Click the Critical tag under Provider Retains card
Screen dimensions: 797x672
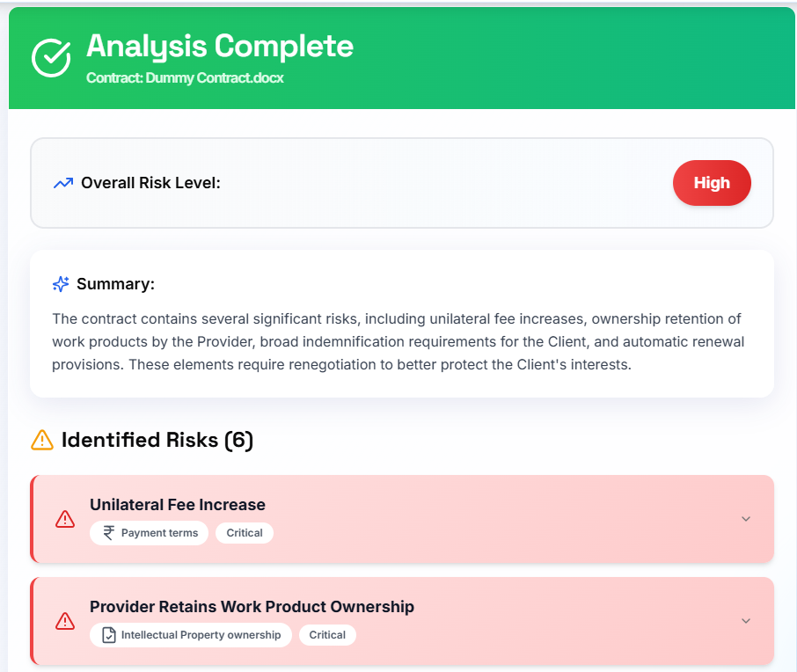coord(327,635)
